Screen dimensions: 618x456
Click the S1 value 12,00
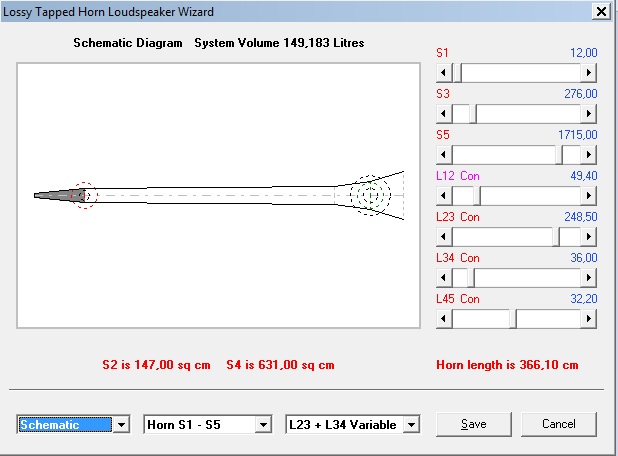tap(584, 53)
